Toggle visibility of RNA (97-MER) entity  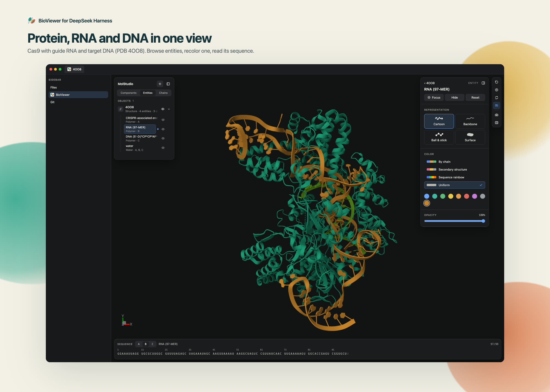[163, 129]
